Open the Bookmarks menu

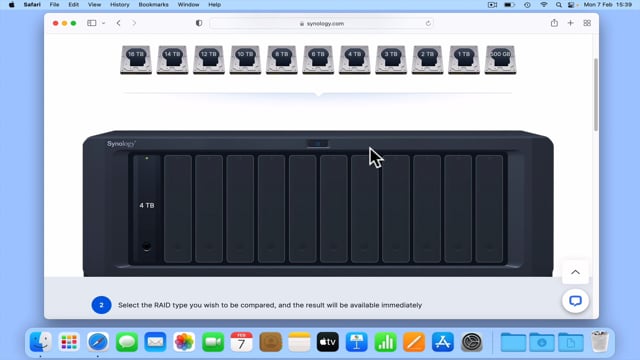(153, 4)
